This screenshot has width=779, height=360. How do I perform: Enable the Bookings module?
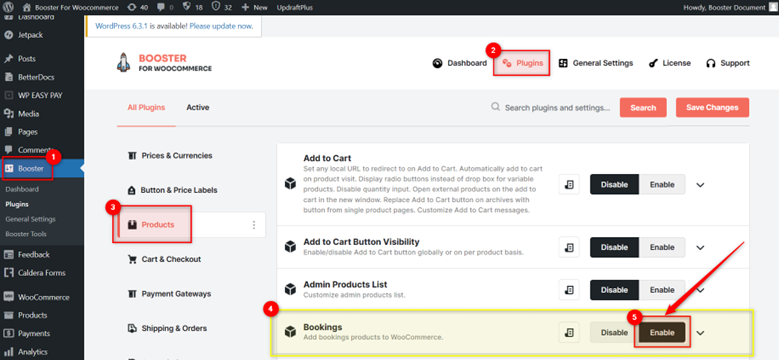(x=662, y=332)
